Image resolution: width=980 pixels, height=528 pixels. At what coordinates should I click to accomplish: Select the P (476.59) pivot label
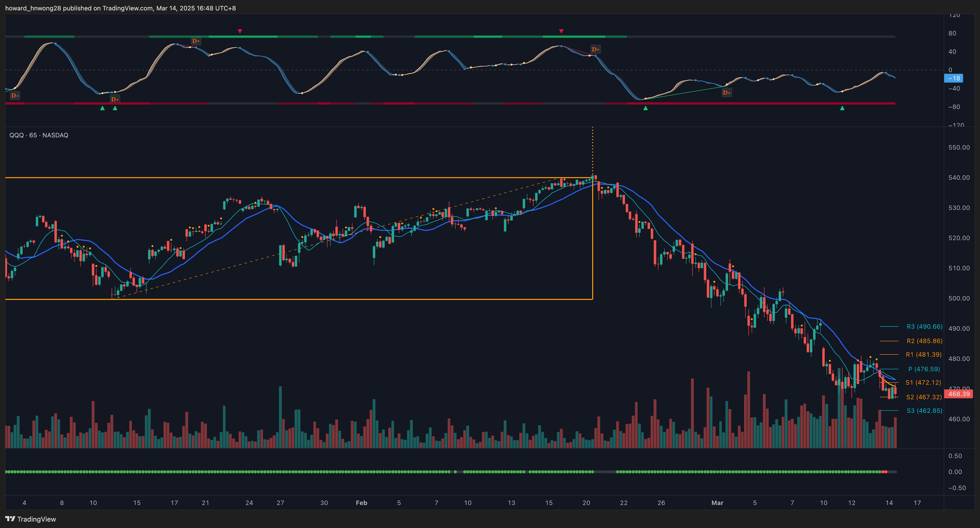point(924,369)
